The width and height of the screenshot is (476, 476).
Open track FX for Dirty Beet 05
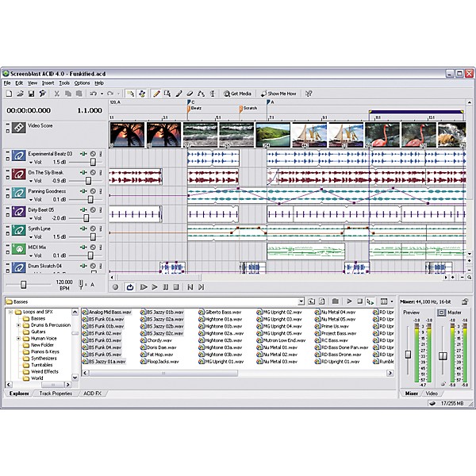click(x=83, y=209)
